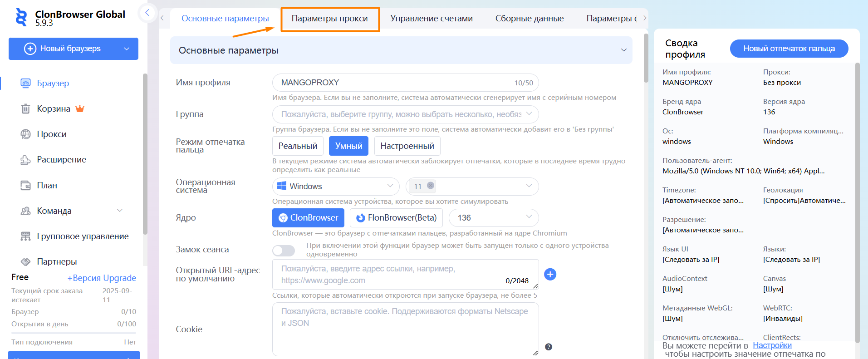Viewport: 868px width, 359px height.
Task: Click the question mark help icon near Cookie
Action: [549, 347]
